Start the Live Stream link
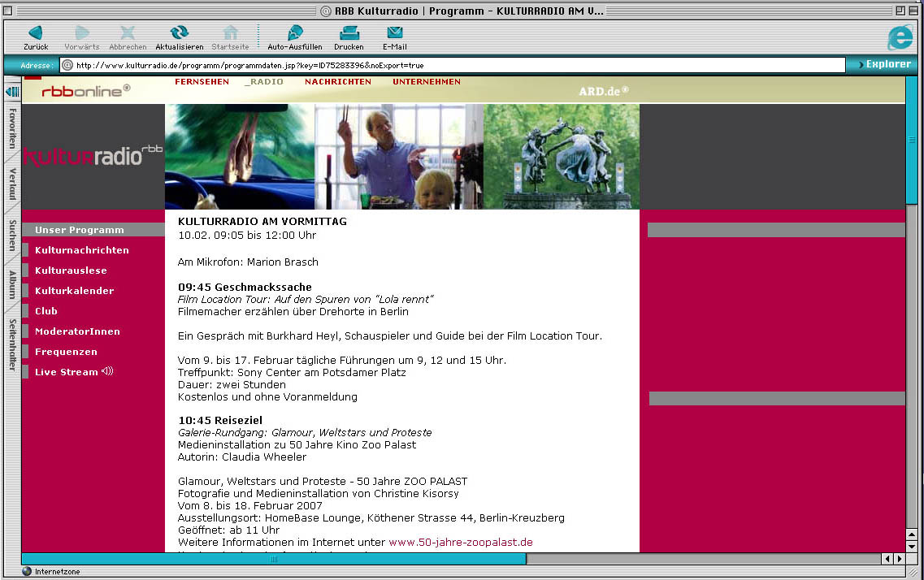Viewport: 924px width, 580px height. 67,372
